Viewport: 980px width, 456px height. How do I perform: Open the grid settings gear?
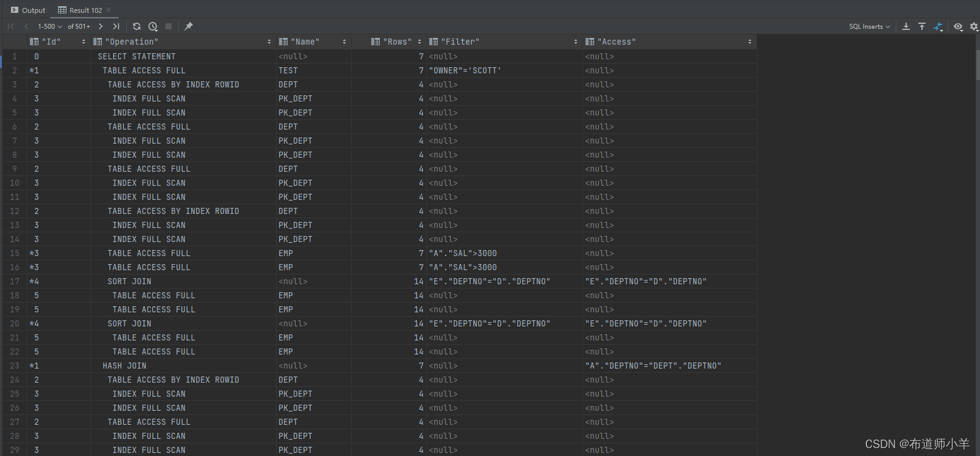[x=974, y=26]
